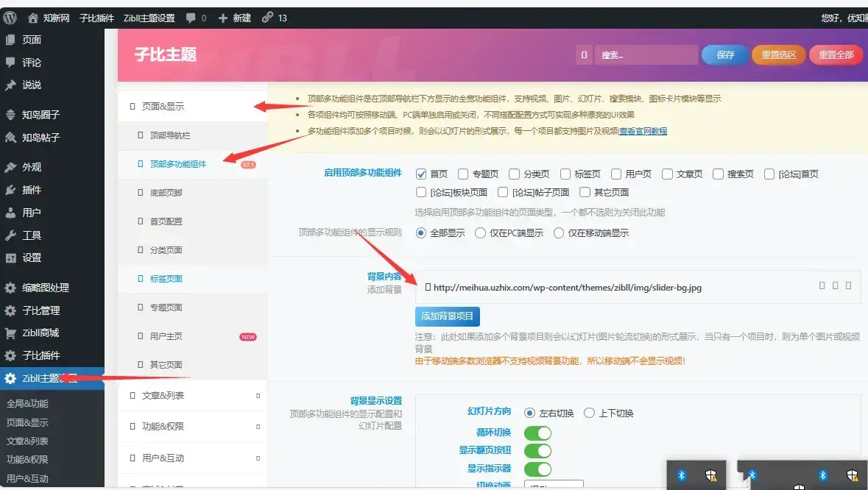The height and width of the screenshot is (490, 868).
Task: Click the last icon in background URL row
Action: 848,285
